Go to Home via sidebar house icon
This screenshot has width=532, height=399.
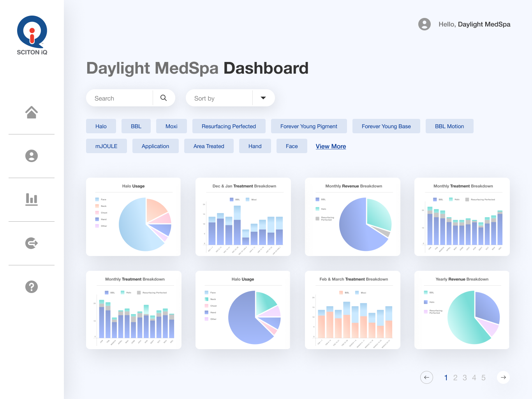click(32, 112)
